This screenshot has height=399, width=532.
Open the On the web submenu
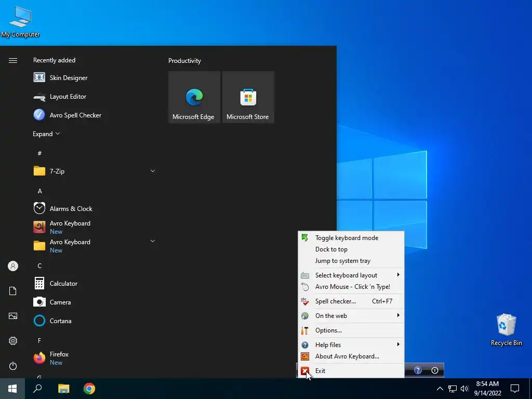click(351, 316)
